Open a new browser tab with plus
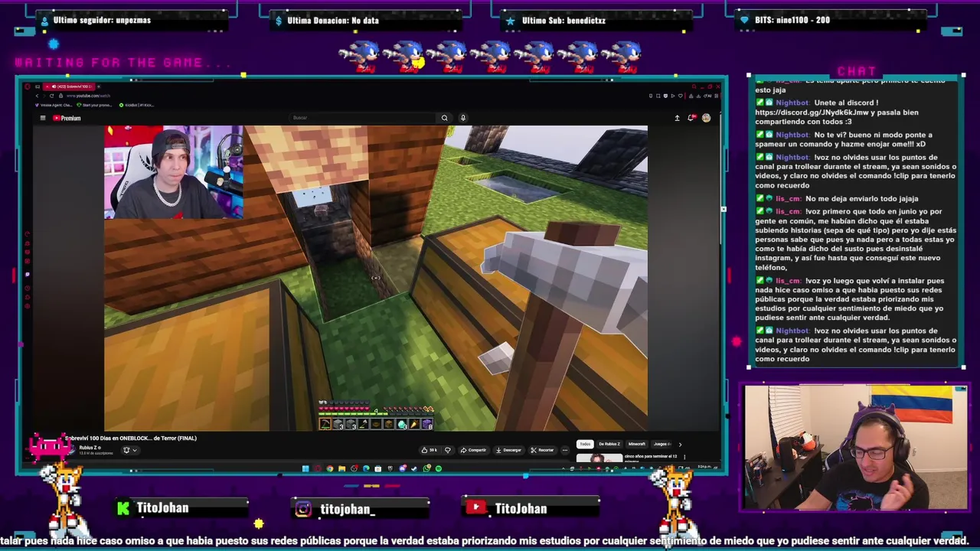The image size is (980, 551). (99, 86)
